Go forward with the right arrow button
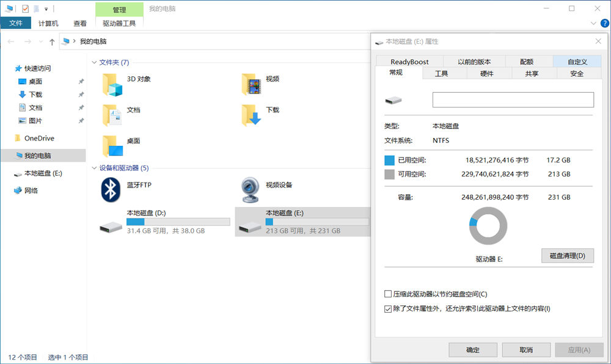The width and height of the screenshot is (611, 364). 27,42
